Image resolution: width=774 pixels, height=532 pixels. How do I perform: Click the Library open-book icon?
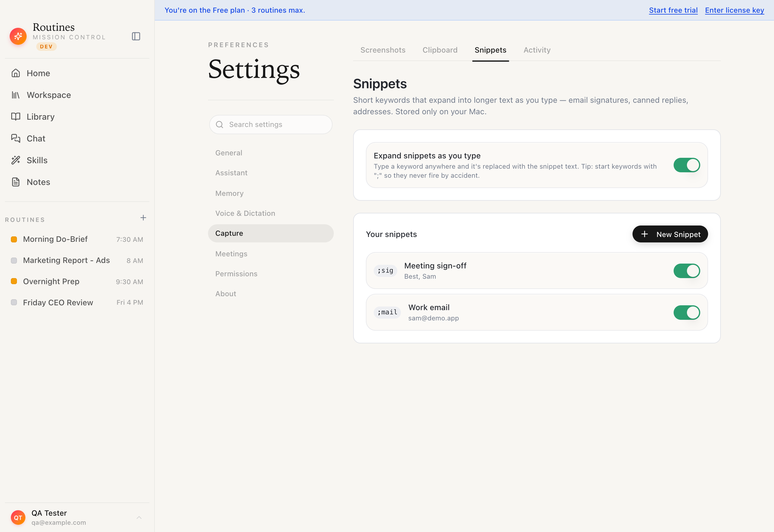16,117
